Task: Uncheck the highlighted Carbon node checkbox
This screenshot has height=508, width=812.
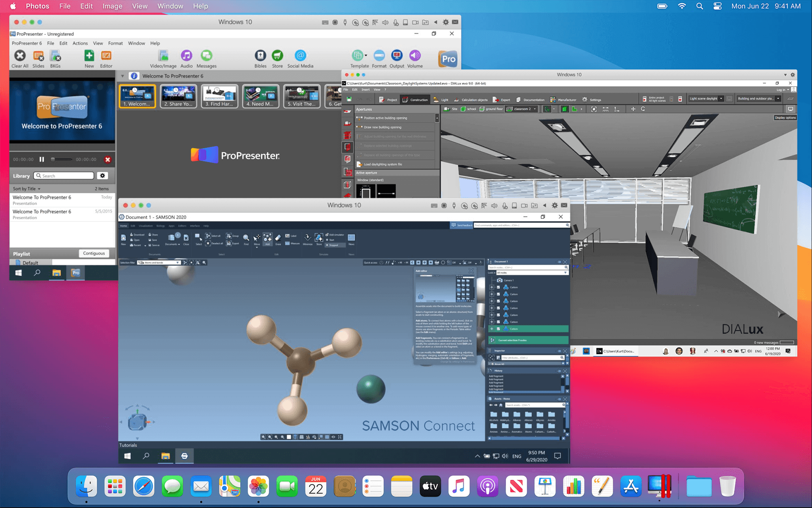Action: 499,329
